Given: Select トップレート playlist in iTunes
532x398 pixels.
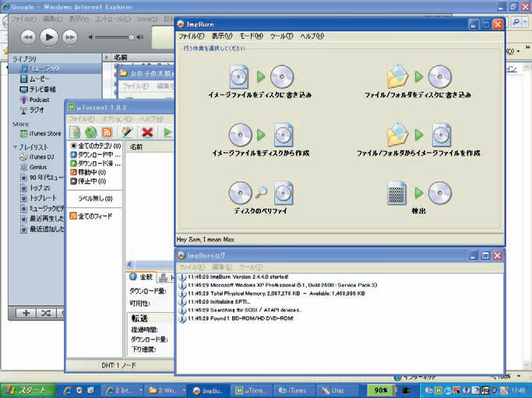Looking at the screenshot, I should coord(38,198).
